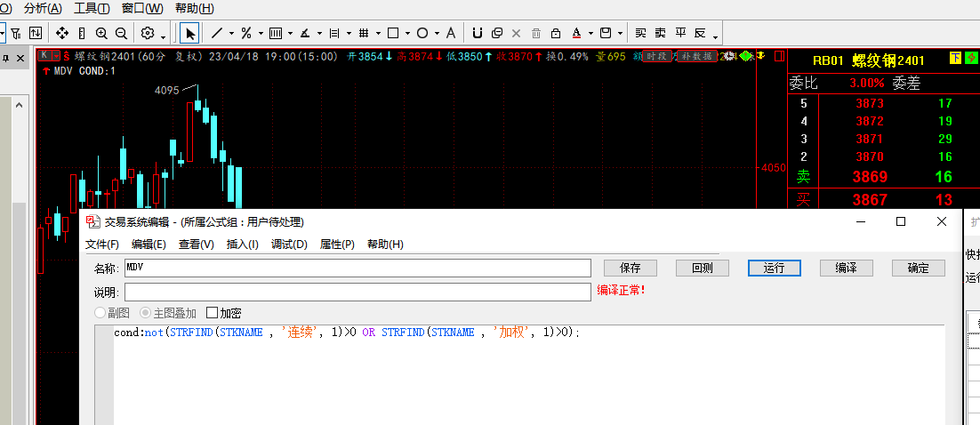Expand the vertical bars tool dropdown
Screen dimensions: 980x425
click(x=290, y=33)
